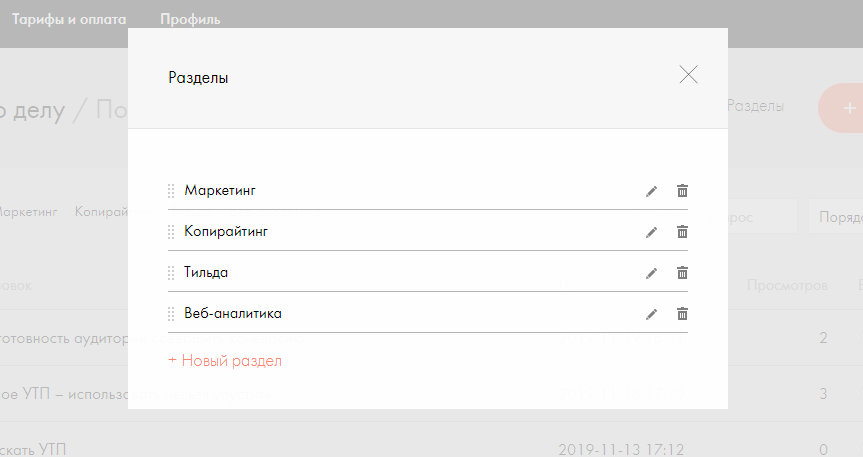The width and height of the screenshot is (863, 457).
Task: Click the drag handle beside Веб-аналитика
Action: tap(171, 314)
